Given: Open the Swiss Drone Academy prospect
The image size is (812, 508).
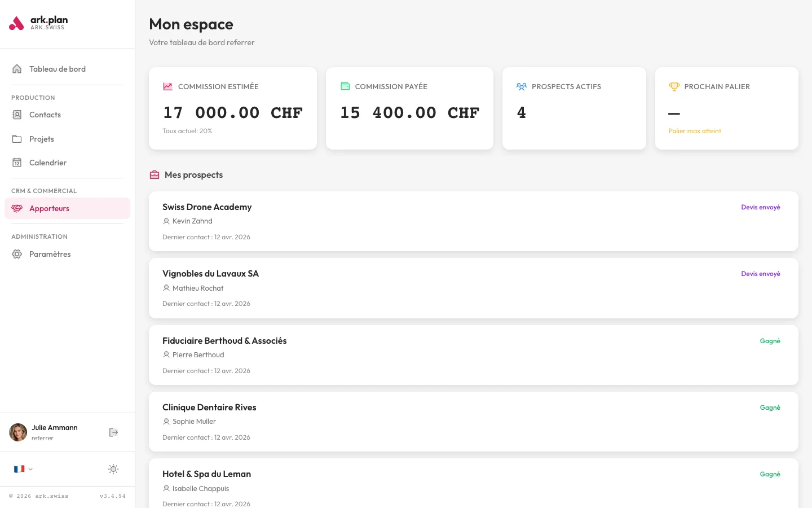Looking at the screenshot, I should coord(207,207).
